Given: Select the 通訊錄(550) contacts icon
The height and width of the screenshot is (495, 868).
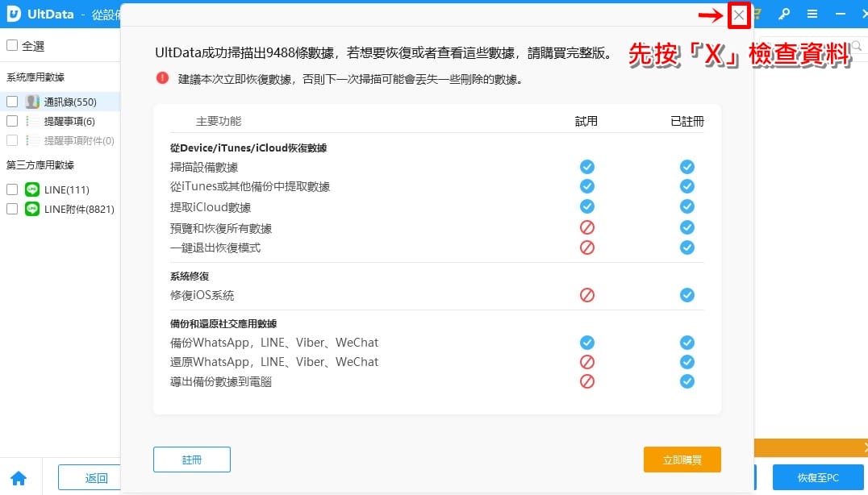Looking at the screenshot, I should 32,102.
